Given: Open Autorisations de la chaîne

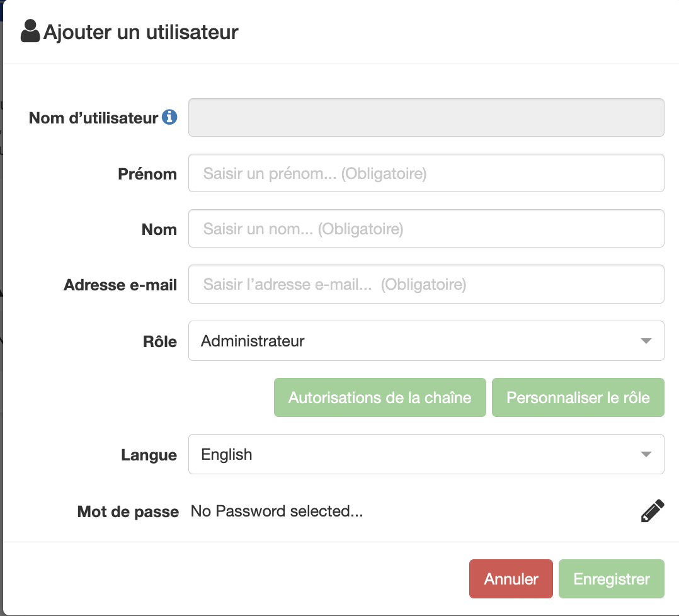Looking at the screenshot, I should point(380,397).
